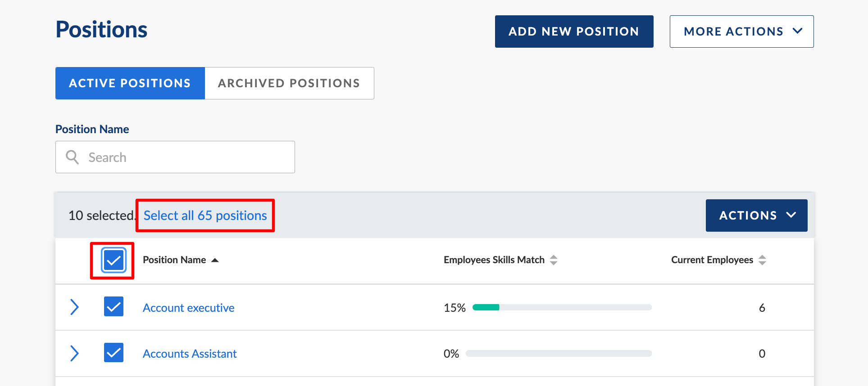The width and height of the screenshot is (868, 386).
Task: Open the Account executive position link
Action: (188, 308)
